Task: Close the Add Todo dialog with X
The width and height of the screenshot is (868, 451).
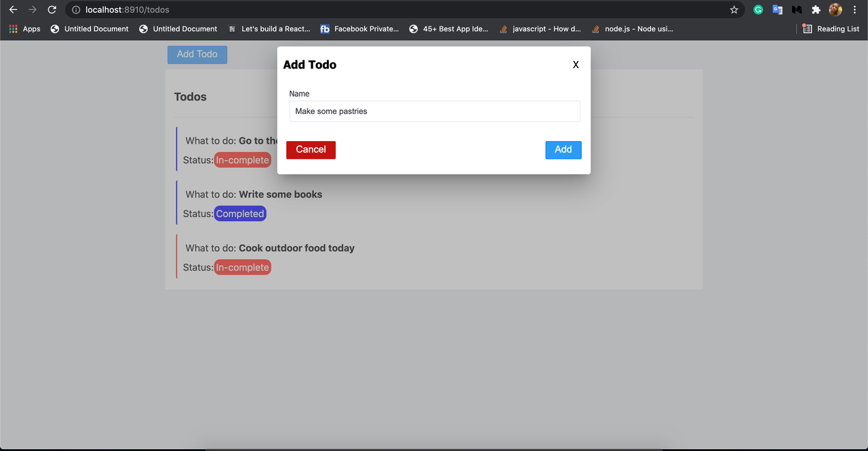Action: (575, 64)
